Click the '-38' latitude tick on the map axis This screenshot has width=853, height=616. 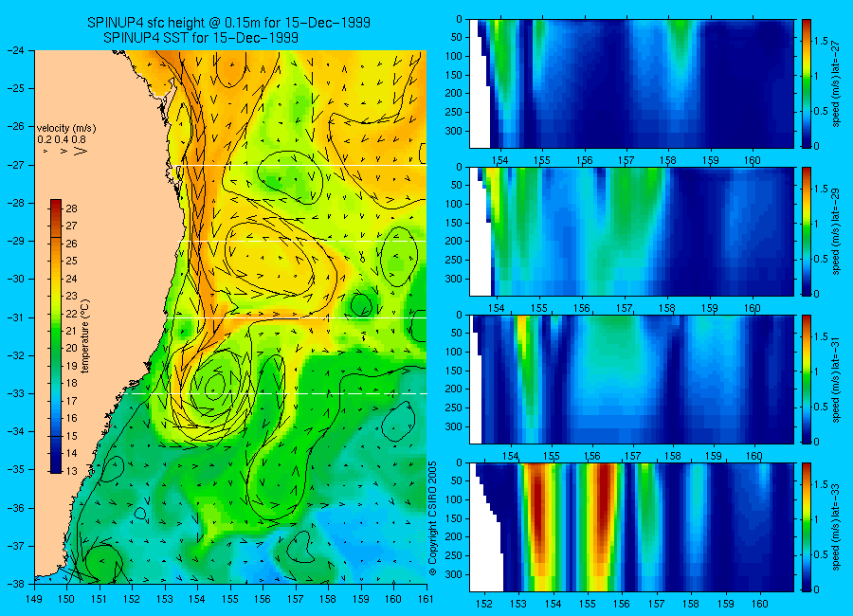click(16, 584)
